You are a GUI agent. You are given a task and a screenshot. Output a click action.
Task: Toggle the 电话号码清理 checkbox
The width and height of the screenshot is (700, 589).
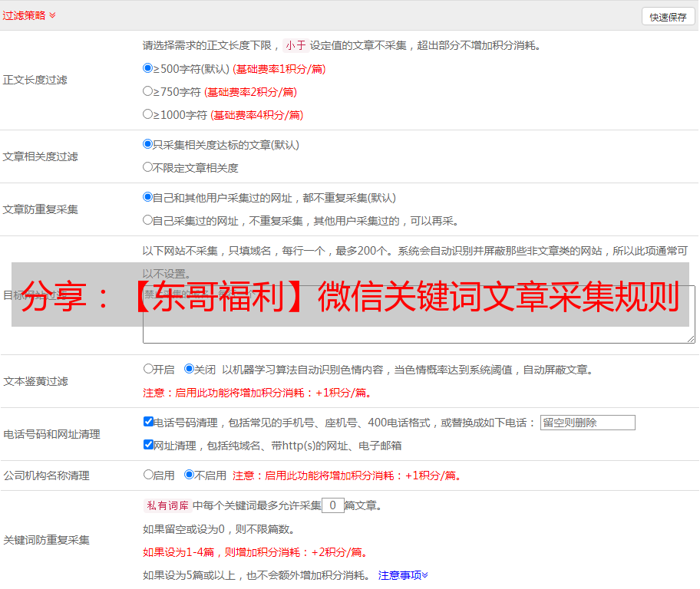[148, 422]
